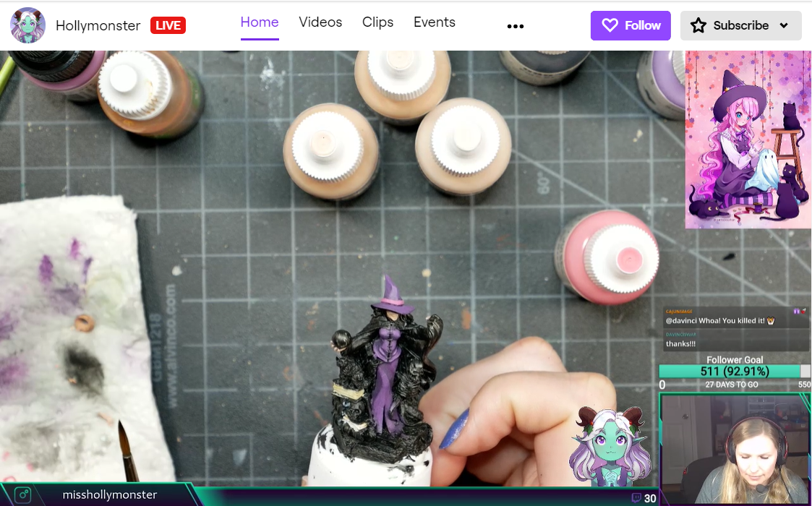This screenshot has width=812, height=506.
Task: Switch to the Videos tab
Action: (x=320, y=22)
